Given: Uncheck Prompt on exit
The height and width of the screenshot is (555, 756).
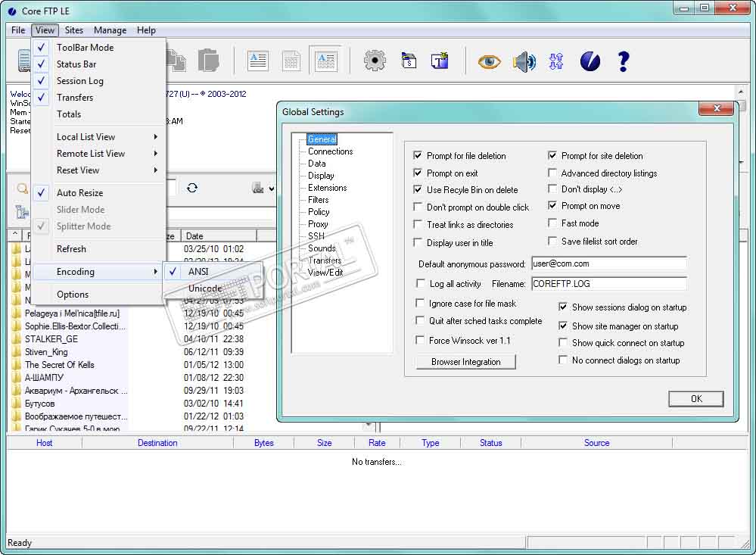Looking at the screenshot, I should 418,173.
